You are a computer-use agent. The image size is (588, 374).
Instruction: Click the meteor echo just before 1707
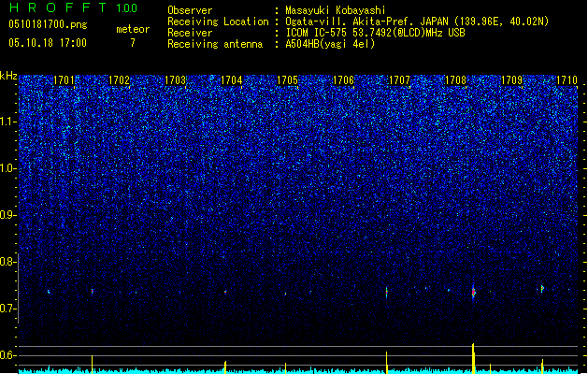point(387,293)
